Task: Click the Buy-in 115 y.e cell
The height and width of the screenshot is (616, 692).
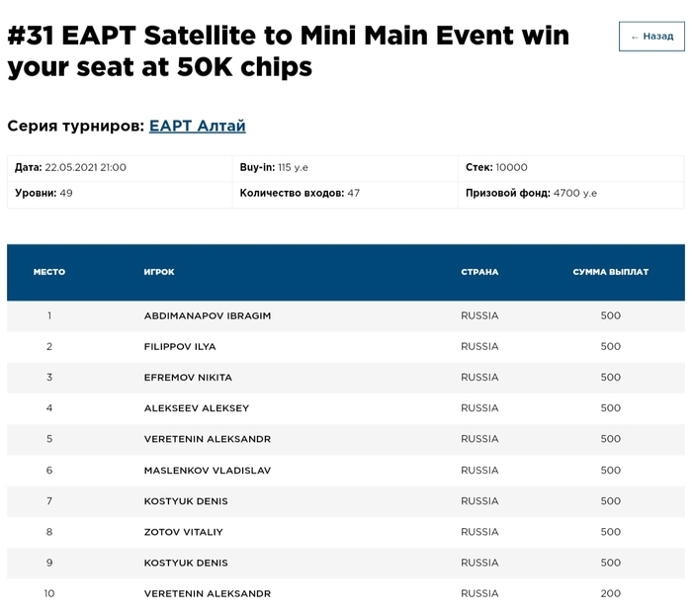Action: [x=274, y=168]
